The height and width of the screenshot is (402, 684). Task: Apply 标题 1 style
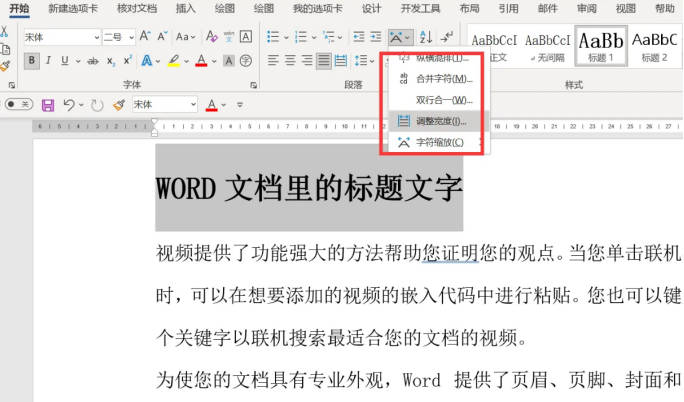tap(601, 46)
